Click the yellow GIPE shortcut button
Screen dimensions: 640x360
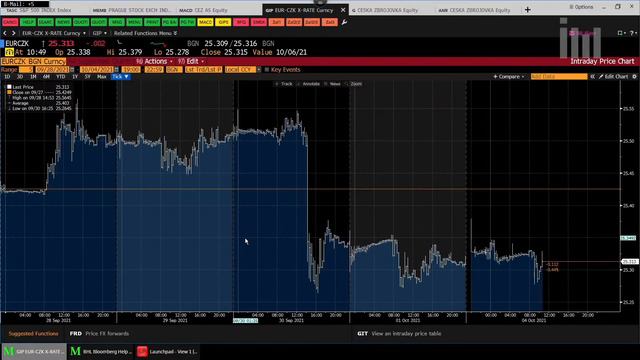click(223, 22)
